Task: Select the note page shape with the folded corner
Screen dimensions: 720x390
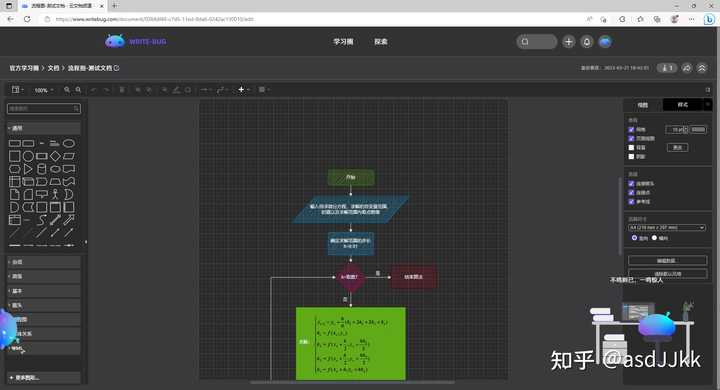Action: click(x=15, y=194)
